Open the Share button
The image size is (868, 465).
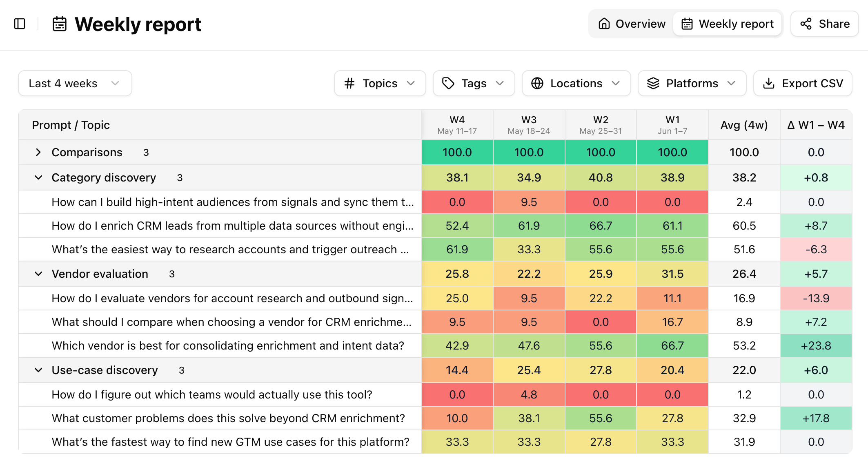pos(825,24)
